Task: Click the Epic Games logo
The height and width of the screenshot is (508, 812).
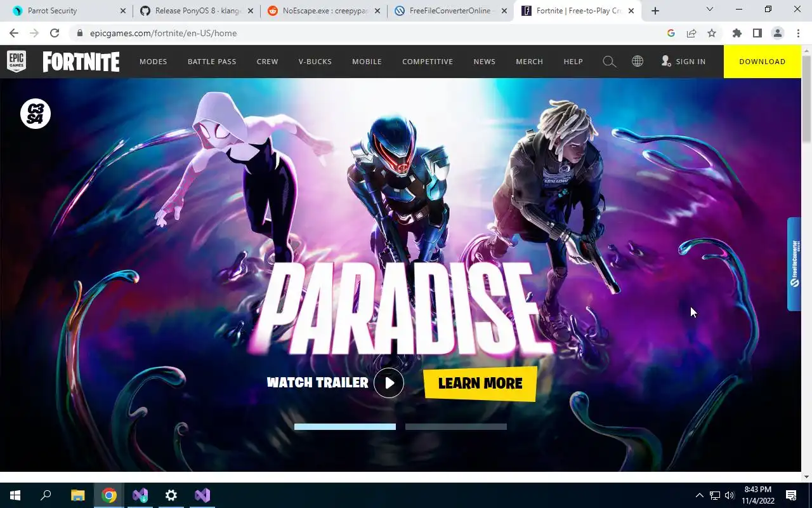Action: tap(16, 62)
